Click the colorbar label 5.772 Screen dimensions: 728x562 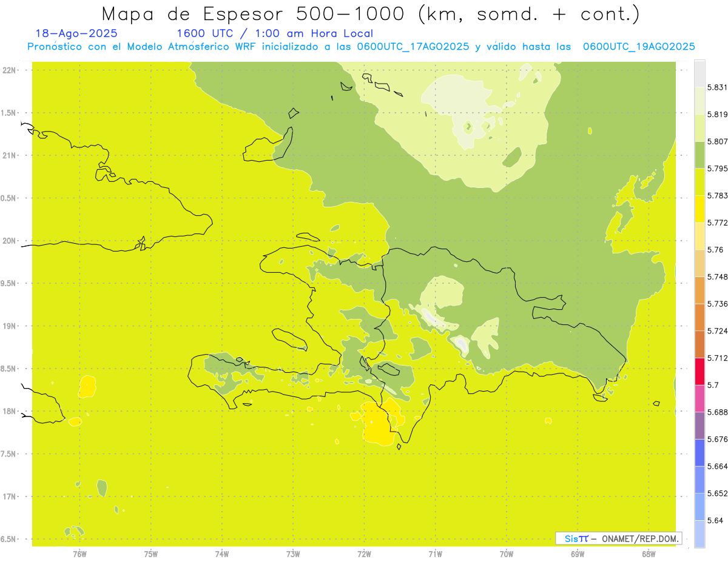click(717, 222)
